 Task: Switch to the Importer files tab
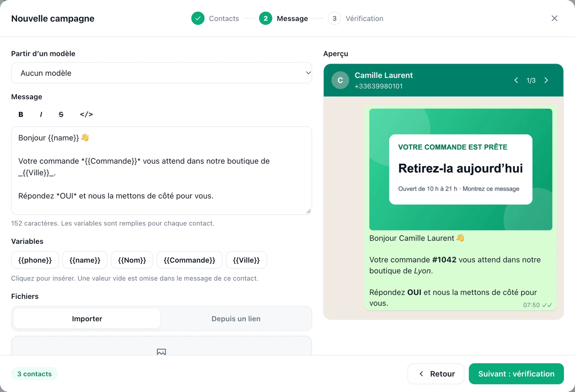click(x=87, y=319)
